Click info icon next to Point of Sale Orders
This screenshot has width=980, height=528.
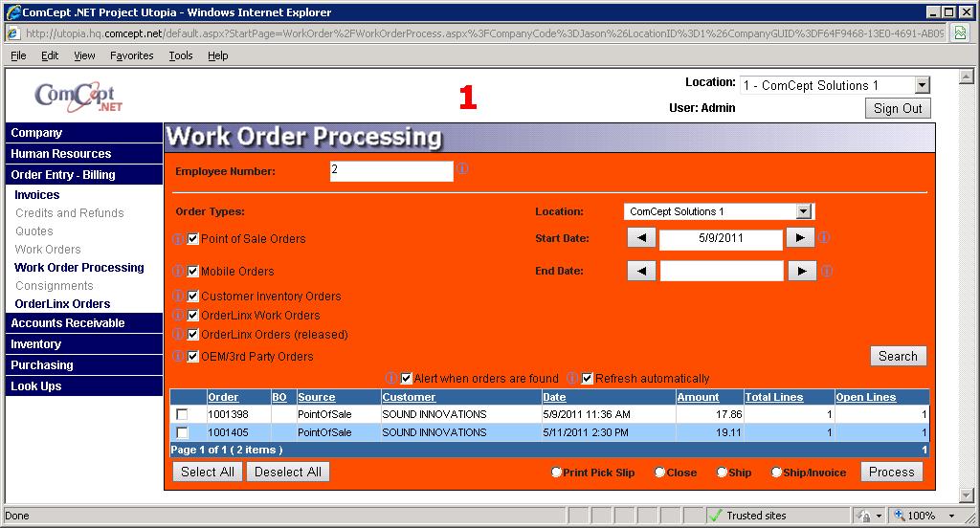(178, 239)
